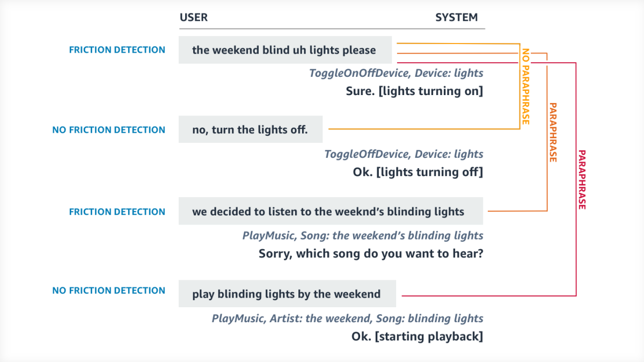
Task: Click the 'no, turn the lights off.' utterance box
Action: [250, 129]
